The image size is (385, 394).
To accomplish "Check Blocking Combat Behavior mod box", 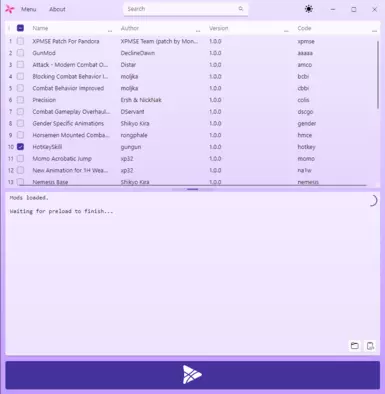I will tap(20, 76).
